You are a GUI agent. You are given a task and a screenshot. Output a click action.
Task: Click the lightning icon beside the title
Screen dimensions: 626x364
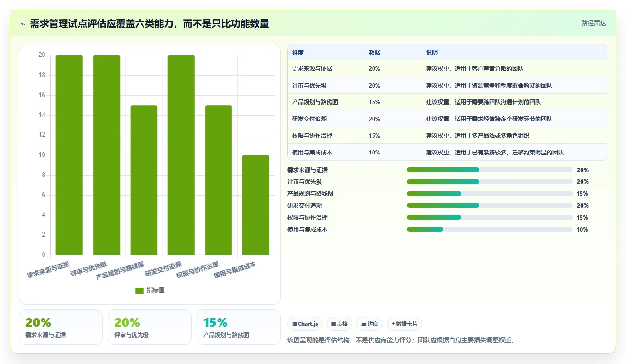pos(22,23)
